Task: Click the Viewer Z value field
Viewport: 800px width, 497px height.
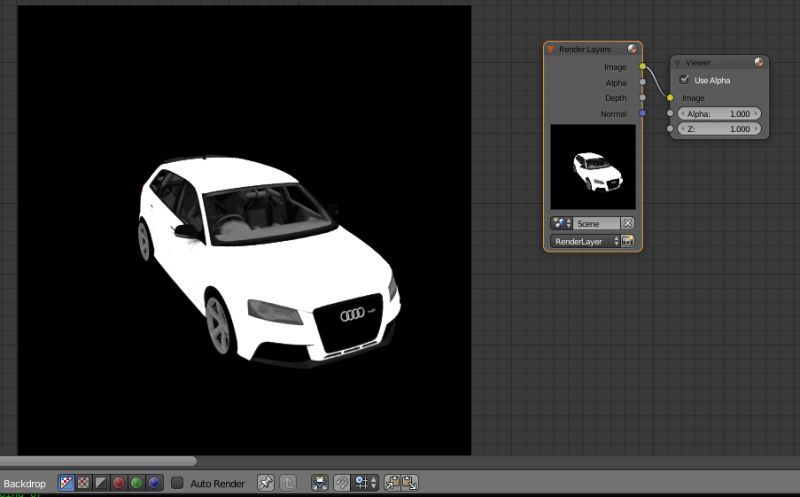Action: tap(719, 129)
